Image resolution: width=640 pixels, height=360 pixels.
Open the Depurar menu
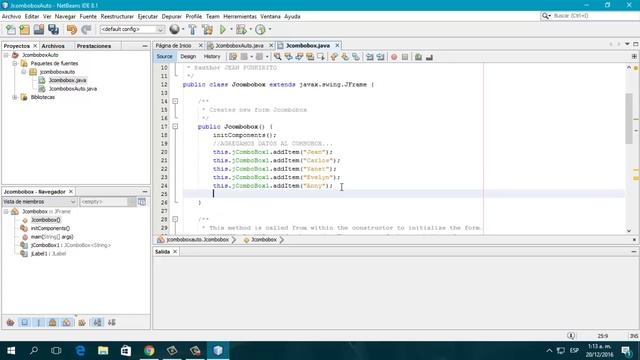point(171,16)
